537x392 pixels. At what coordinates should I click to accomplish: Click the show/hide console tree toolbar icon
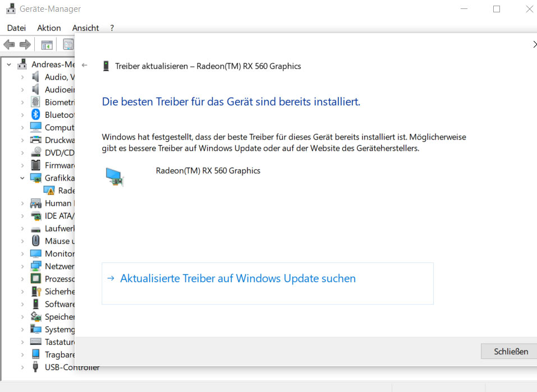47,45
